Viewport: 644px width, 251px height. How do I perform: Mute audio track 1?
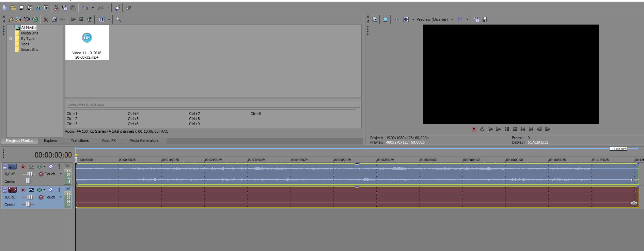(51, 167)
